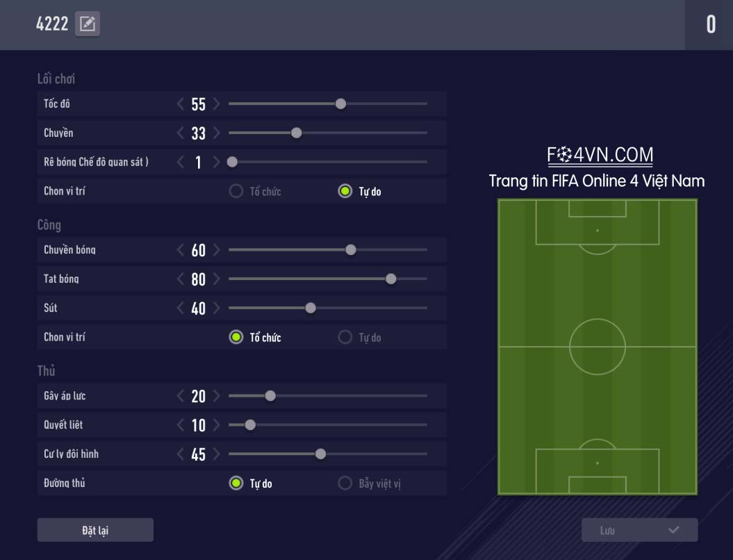
Task: Click the Rê bóng slider handle
Action: (233, 163)
